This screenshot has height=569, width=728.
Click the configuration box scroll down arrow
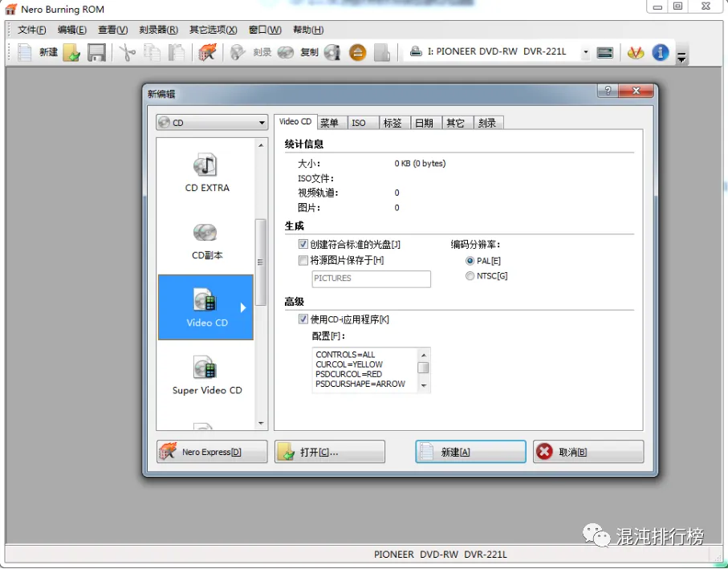424,385
